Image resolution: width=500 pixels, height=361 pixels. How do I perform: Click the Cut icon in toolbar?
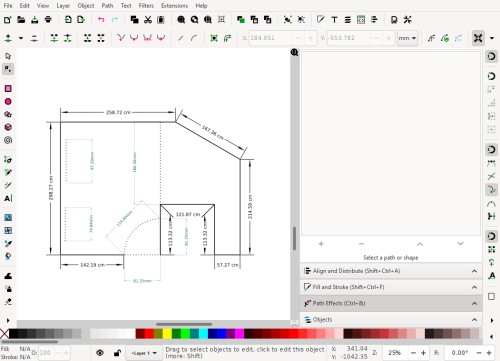click(x=148, y=20)
